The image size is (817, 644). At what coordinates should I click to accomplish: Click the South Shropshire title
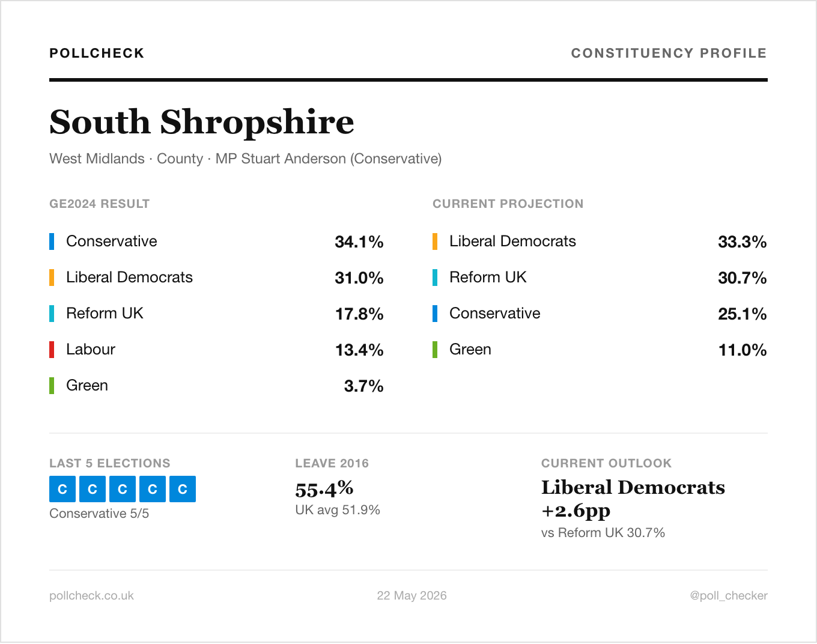202,122
